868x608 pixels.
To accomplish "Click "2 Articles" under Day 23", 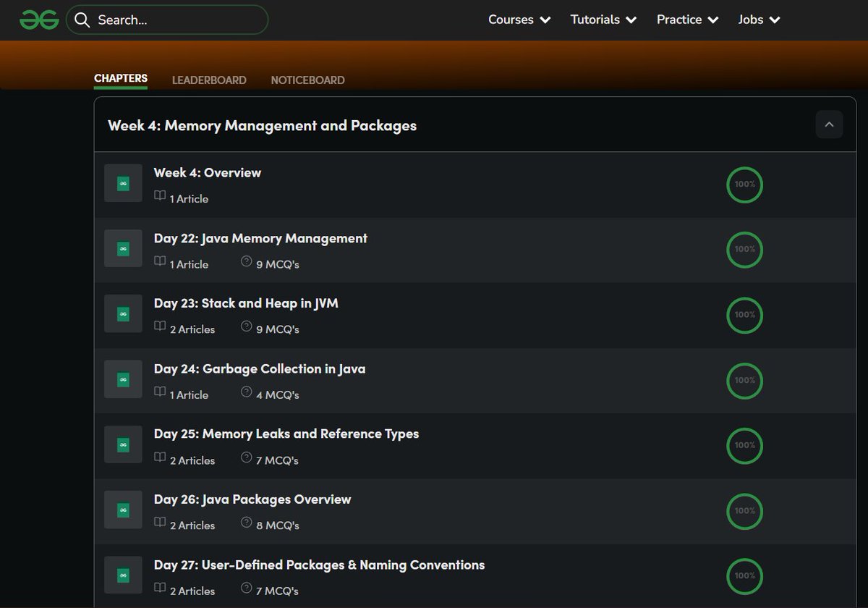I will [x=192, y=329].
